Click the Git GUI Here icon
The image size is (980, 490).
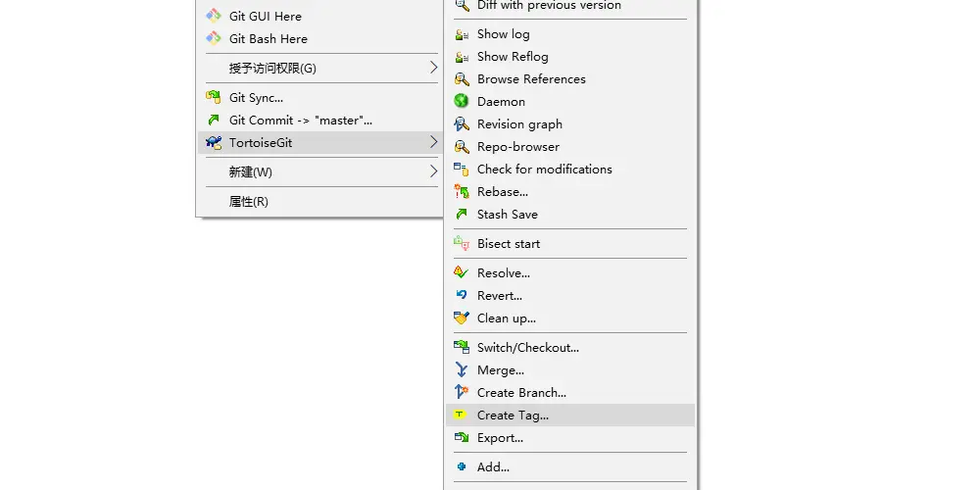point(214,16)
